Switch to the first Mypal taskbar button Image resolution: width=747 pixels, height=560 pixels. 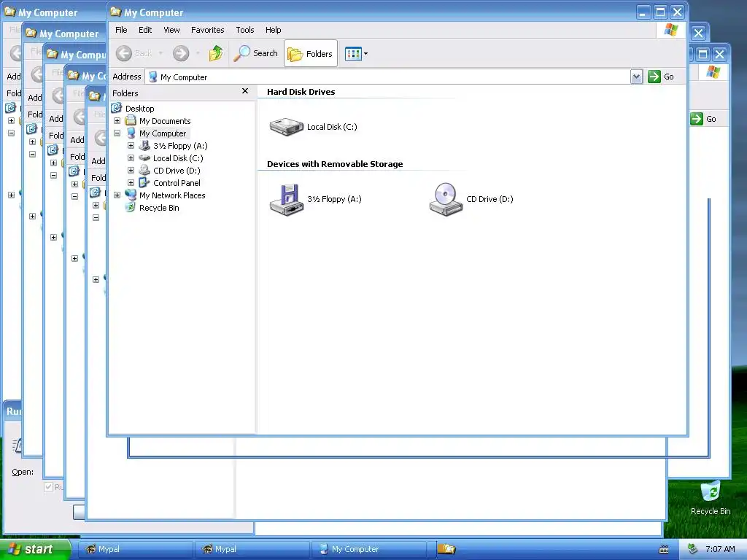[x=135, y=549]
